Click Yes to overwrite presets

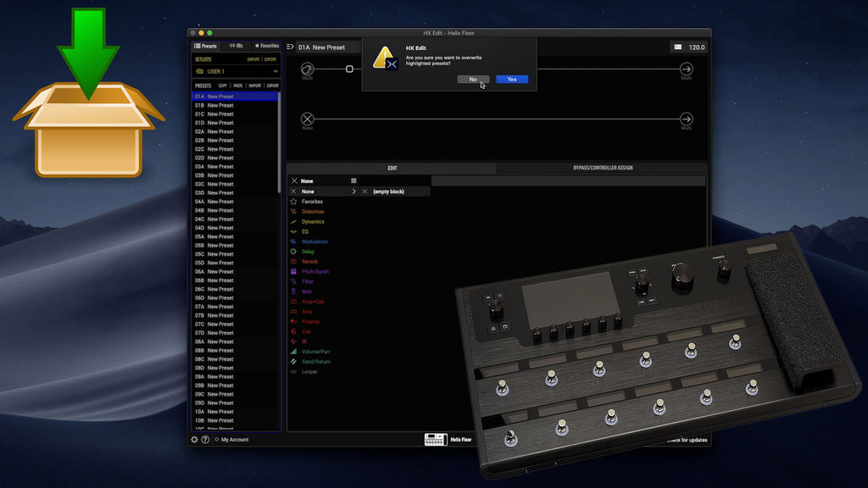pos(512,80)
